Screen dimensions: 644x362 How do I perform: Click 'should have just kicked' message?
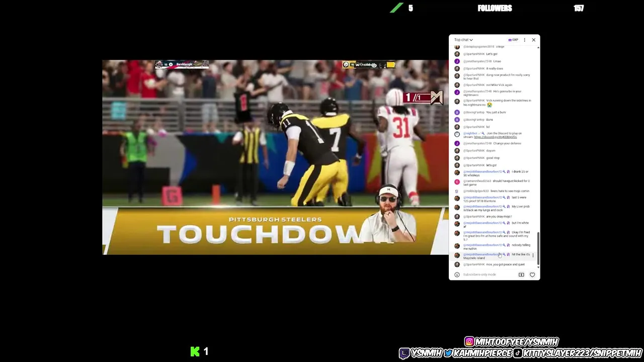(496, 183)
